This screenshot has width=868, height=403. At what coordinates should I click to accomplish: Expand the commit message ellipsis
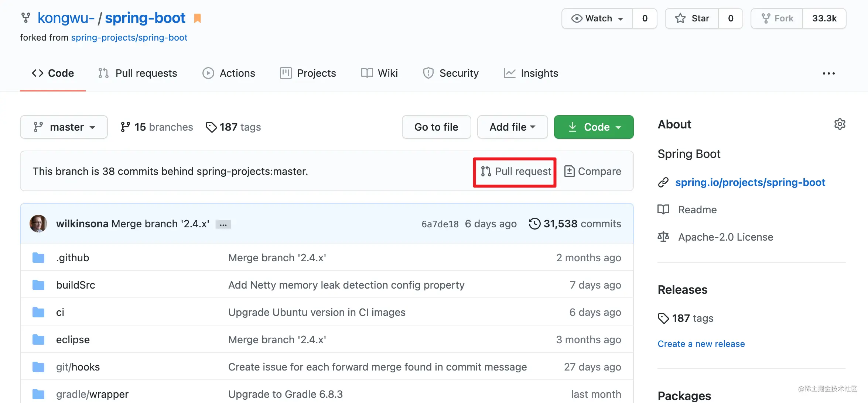point(223,224)
